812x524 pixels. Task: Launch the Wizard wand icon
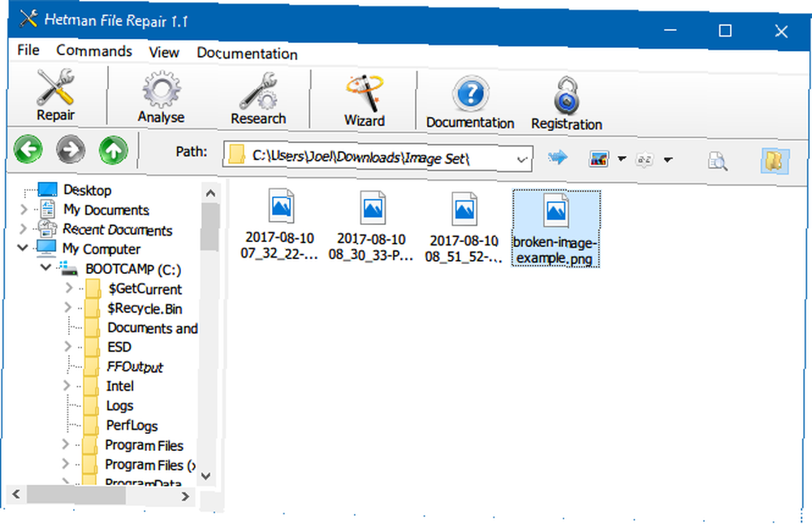point(365,101)
